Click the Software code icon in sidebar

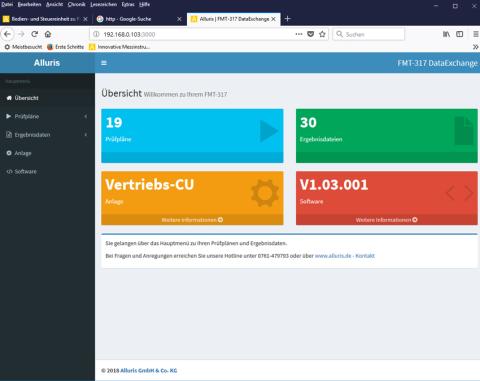(x=9, y=171)
